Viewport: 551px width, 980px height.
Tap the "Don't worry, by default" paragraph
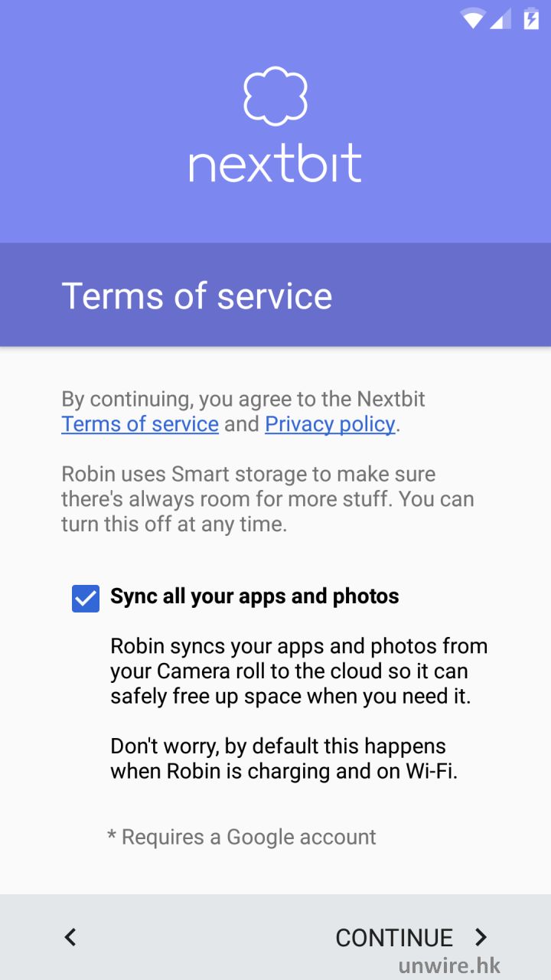pyautogui.click(x=283, y=759)
